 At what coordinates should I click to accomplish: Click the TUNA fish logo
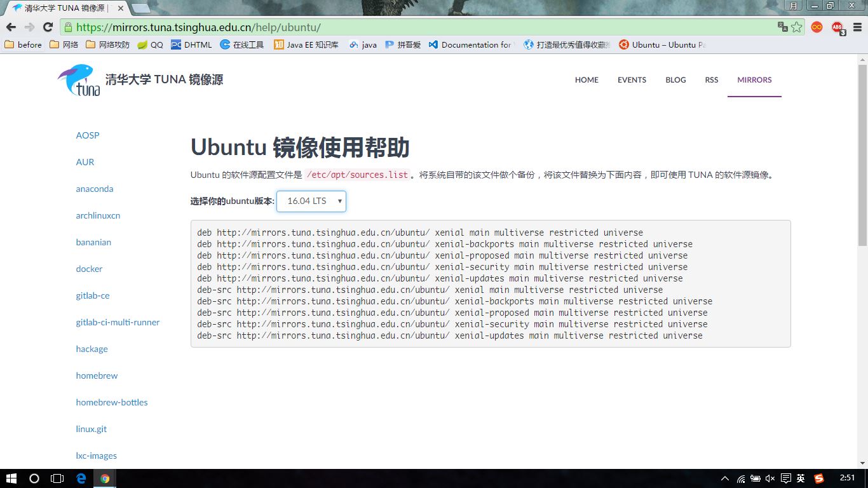79,80
